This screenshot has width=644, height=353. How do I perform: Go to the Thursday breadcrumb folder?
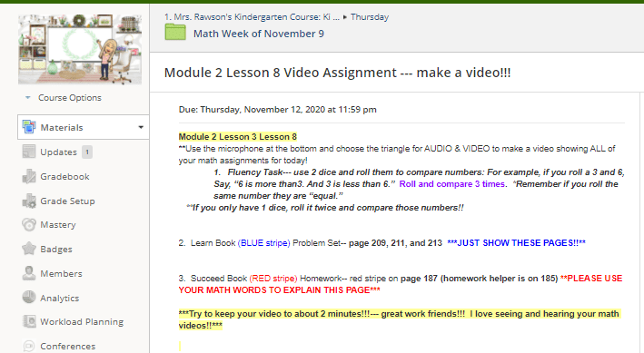pyautogui.click(x=370, y=17)
